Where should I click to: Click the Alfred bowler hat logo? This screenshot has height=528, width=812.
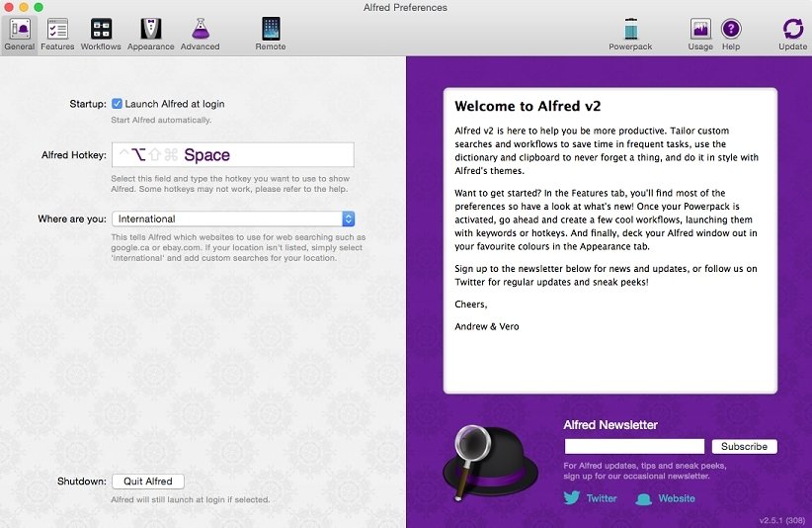tap(489, 462)
